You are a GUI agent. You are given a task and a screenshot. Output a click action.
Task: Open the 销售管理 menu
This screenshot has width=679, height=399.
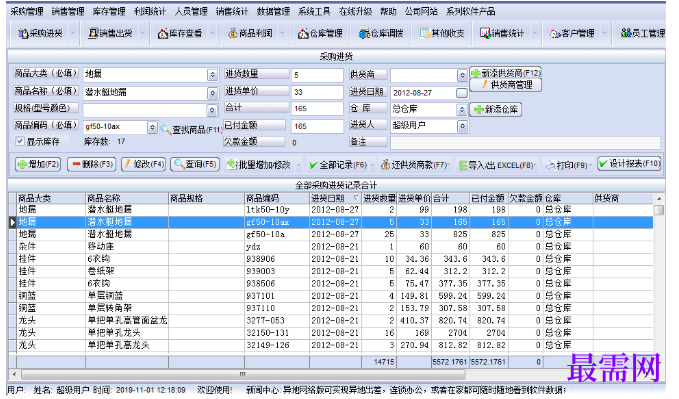pyautogui.click(x=68, y=11)
